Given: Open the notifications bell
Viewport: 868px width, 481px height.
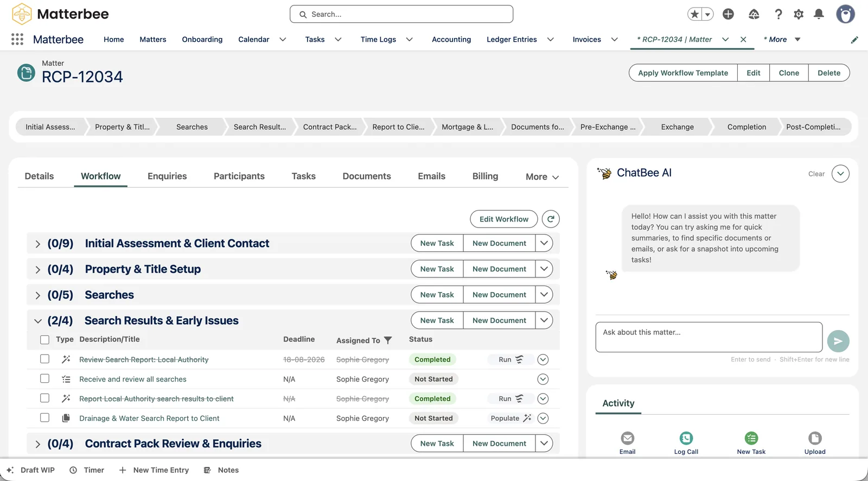Looking at the screenshot, I should pos(819,14).
